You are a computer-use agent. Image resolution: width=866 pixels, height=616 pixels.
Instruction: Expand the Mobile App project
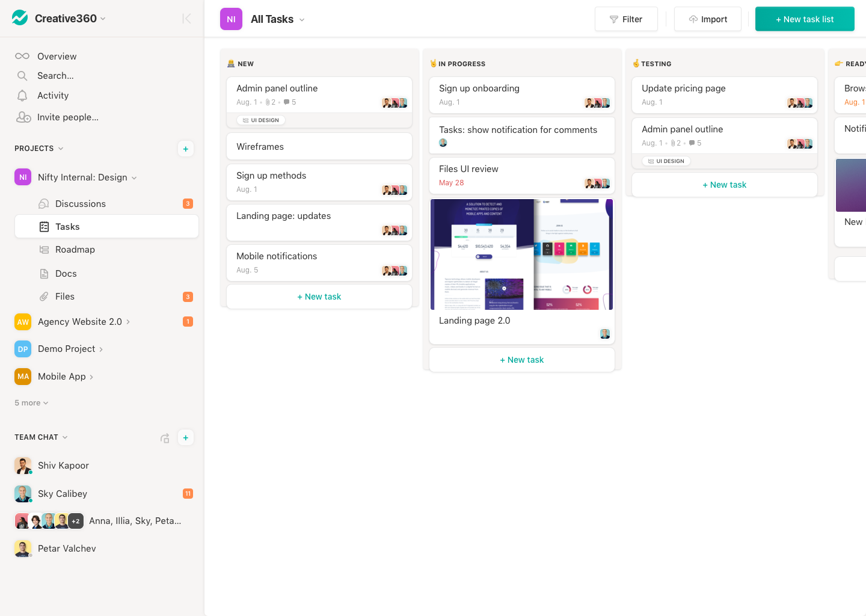[91, 377]
